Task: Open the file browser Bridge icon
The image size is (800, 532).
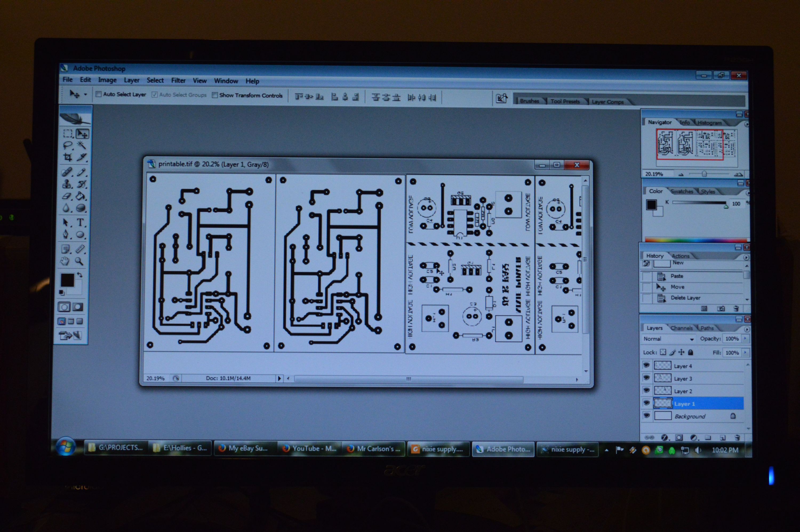Action: tap(501, 98)
